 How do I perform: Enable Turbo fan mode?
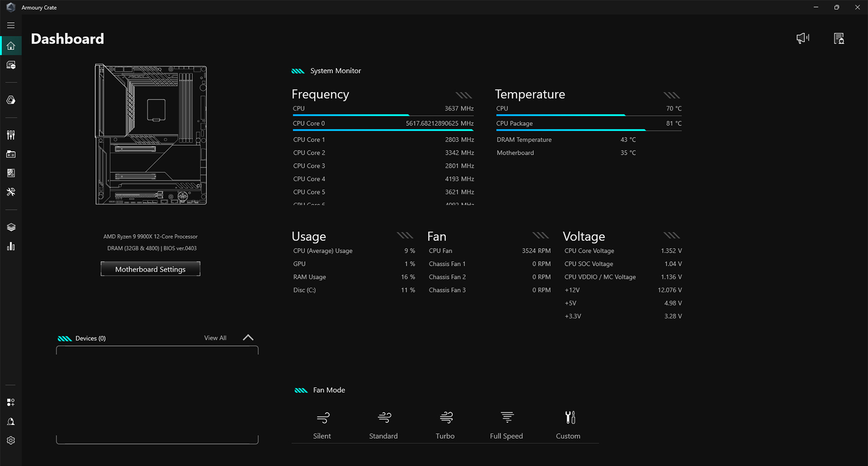[x=445, y=425]
